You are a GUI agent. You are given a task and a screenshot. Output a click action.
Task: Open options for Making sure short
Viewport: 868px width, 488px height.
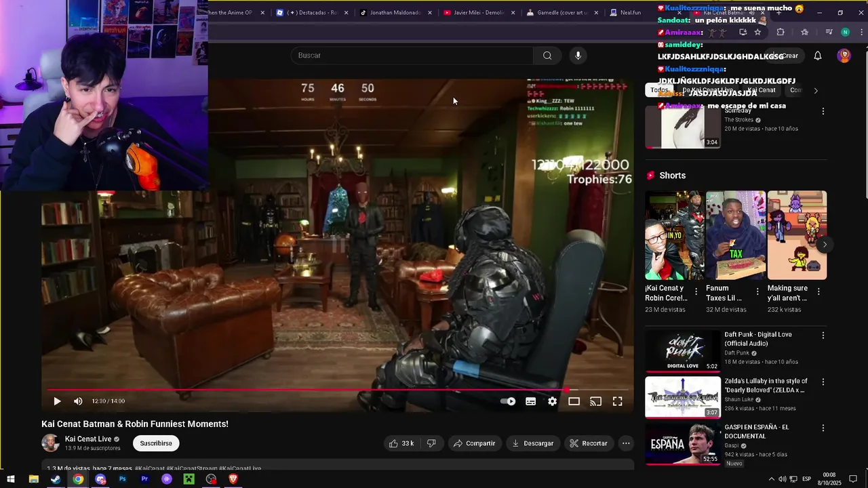coord(818,291)
